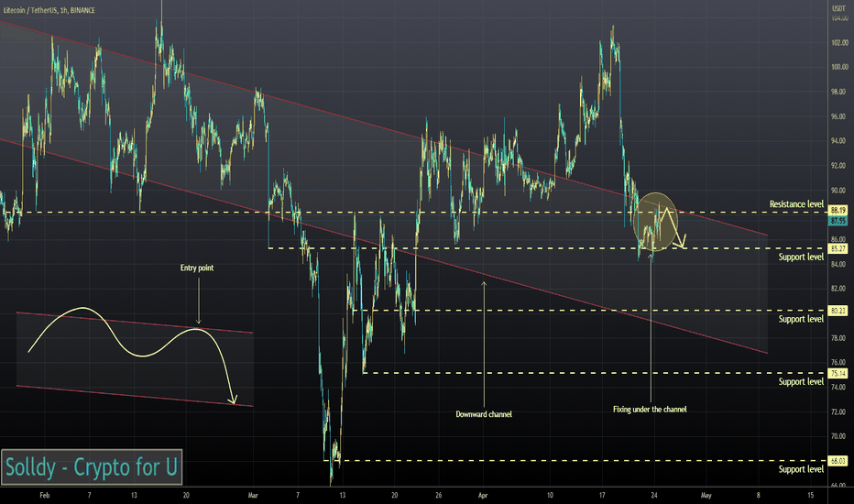Click the 26 date label on time axis
This screenshot has width=854, height=504.
click(438, 495)
